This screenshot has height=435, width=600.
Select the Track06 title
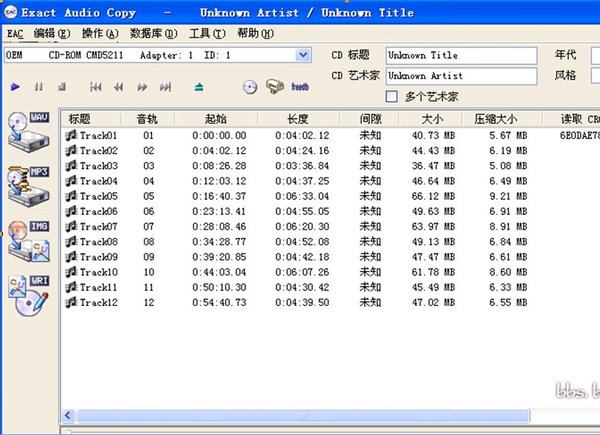point(99,211)
